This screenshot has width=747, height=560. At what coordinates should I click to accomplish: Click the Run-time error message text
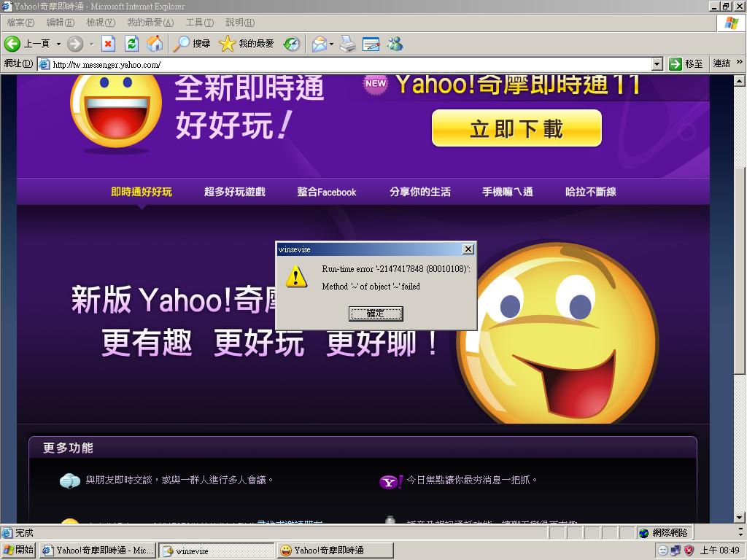(396, 269)
